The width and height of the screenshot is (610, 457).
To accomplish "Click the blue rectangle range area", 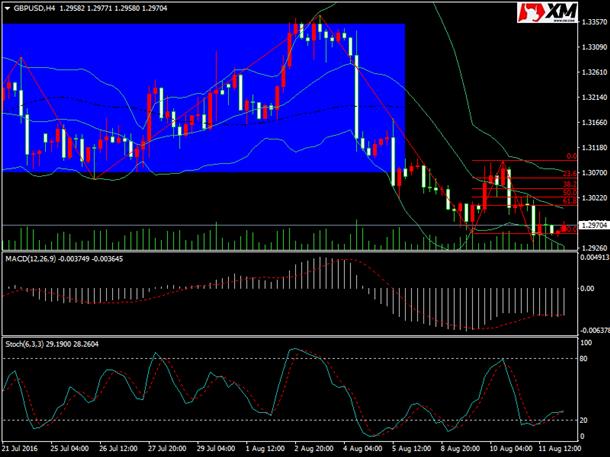I will click(203, 98).
